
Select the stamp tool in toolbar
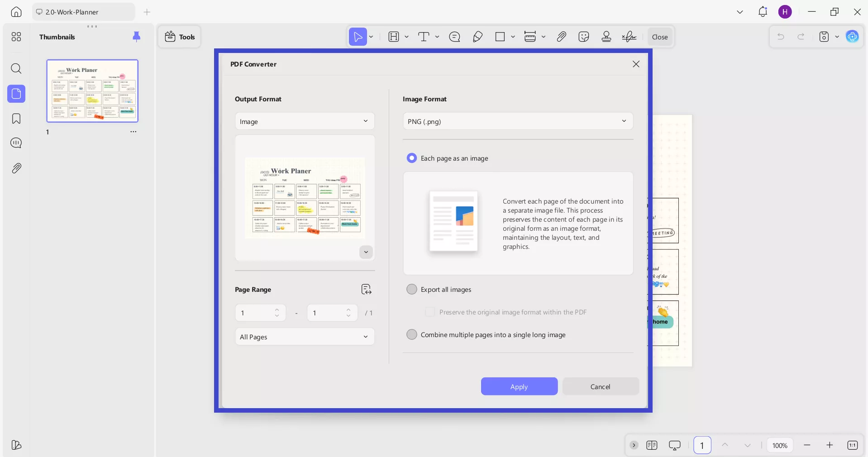pyautogui.click(x=606, y=37)
